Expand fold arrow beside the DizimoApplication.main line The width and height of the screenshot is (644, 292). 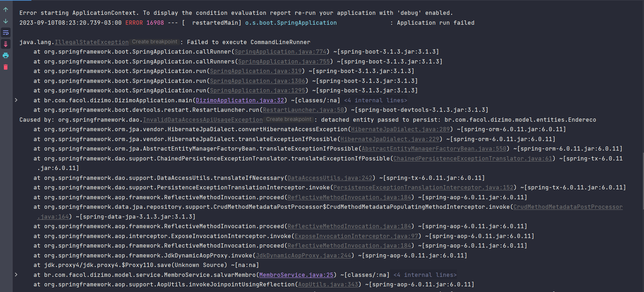16,100
